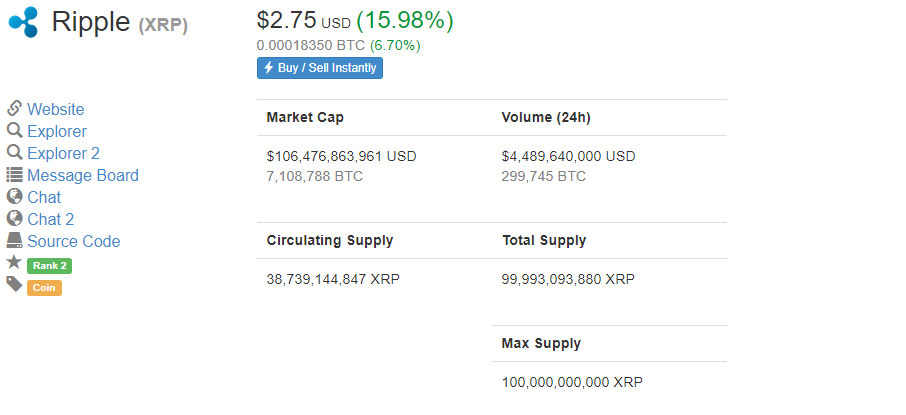Click the tag icon next to Coin
906x415 pixels.
coord(14,284)
